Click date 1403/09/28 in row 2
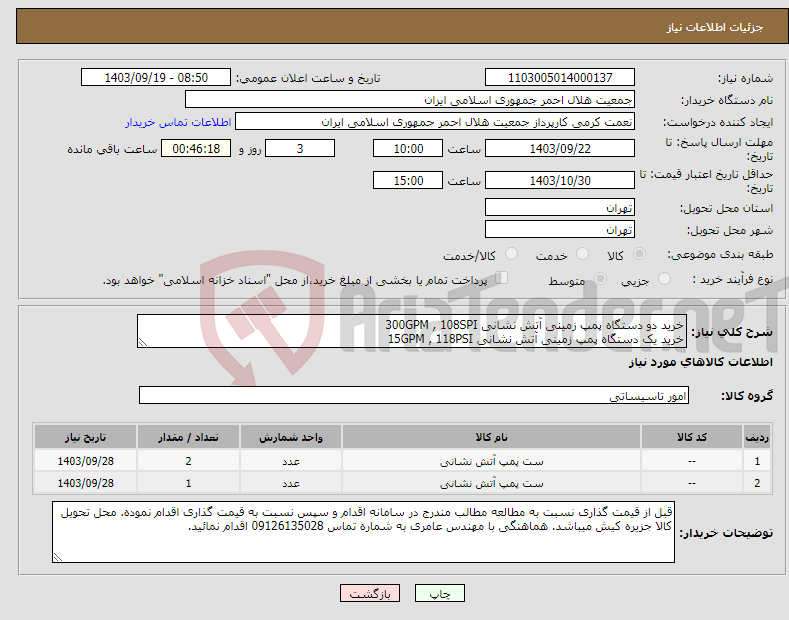 pos(86,483)
